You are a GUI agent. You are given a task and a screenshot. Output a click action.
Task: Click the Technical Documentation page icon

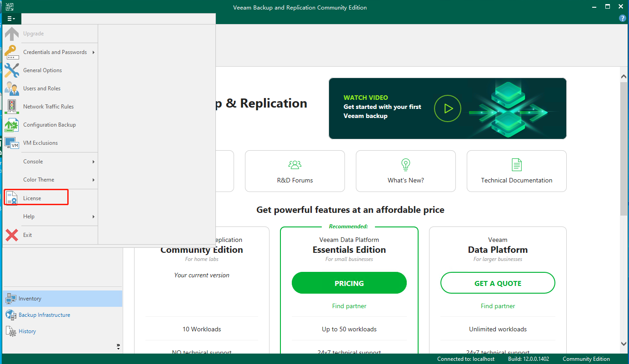pos(517,164)
